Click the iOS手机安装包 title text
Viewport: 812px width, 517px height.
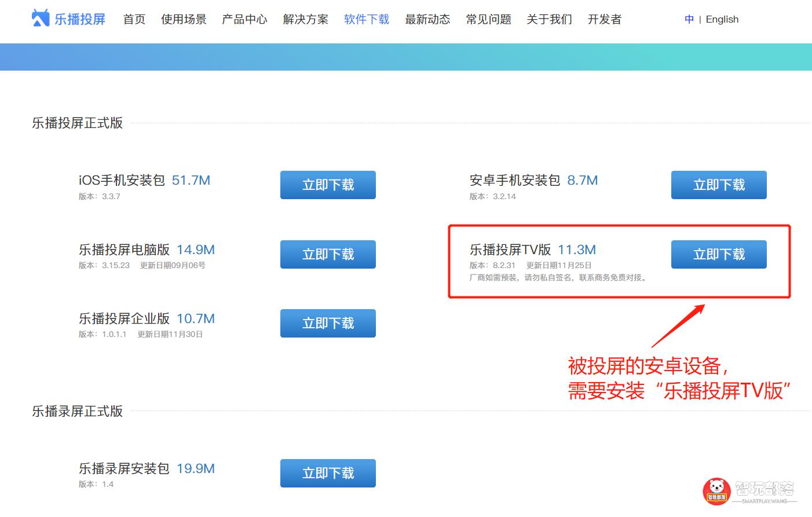pos(122,180)
